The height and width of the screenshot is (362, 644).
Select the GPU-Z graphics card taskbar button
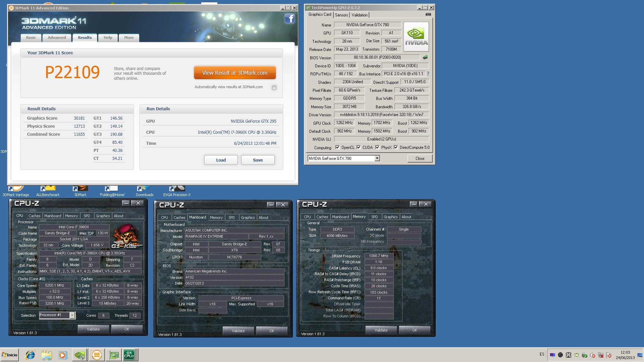coord(114,355)
